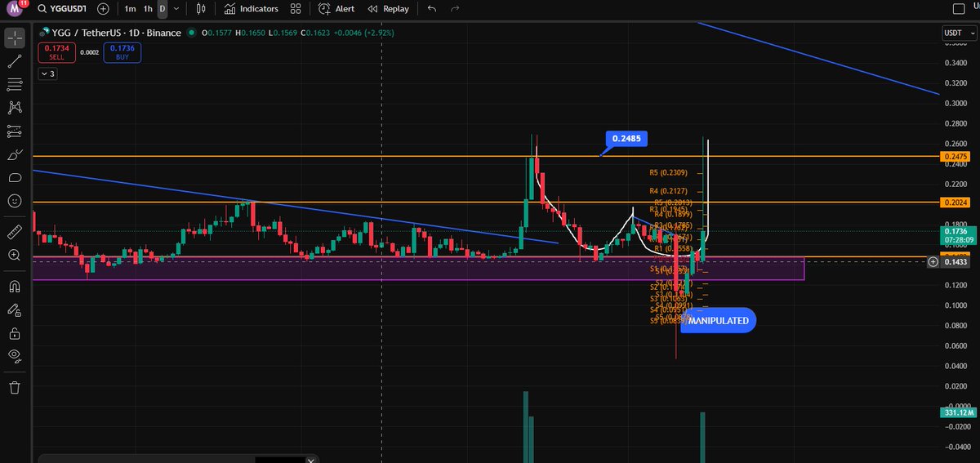Click the plus button beside 0.1433
This screenshot has width=980, height=463.
tap(933, 262)
